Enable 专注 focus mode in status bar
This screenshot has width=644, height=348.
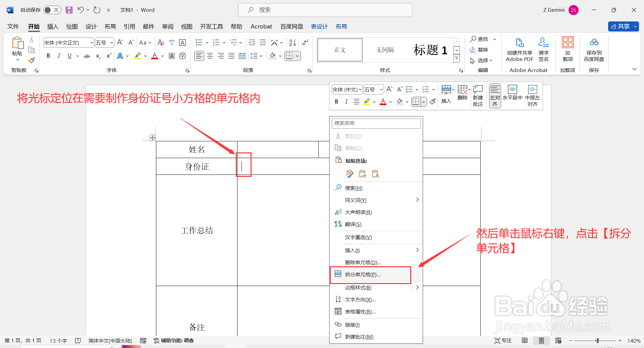click(x=503, y=340)
